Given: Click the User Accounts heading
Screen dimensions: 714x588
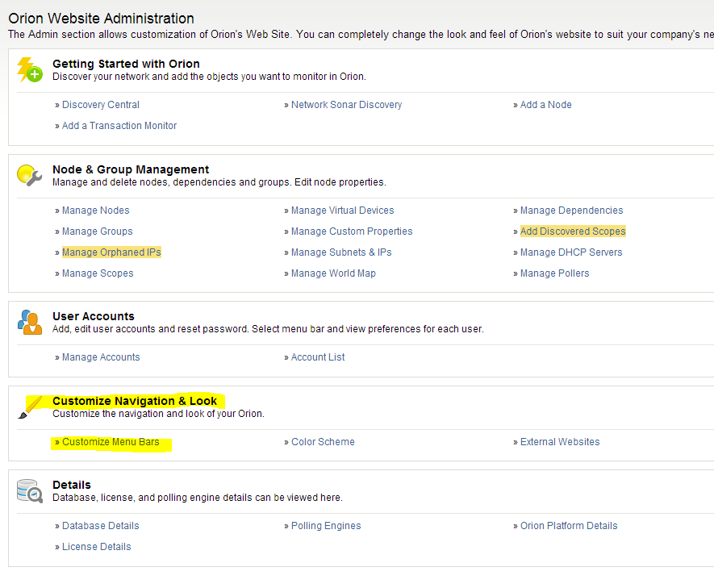Looking at the screenshot, I should point(94,316).
